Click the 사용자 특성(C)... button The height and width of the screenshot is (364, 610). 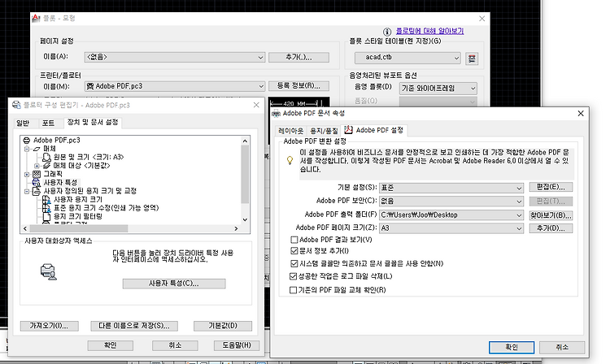coord(174,284)
